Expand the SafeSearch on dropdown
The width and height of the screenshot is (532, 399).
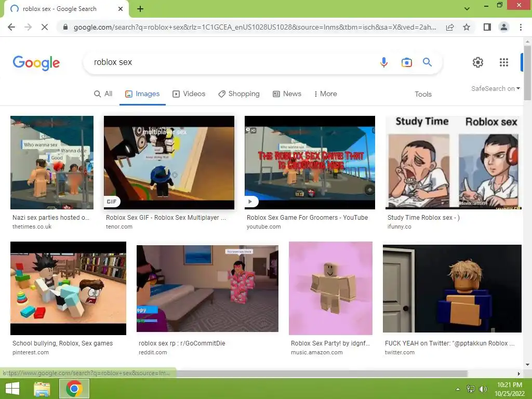point(495,88)
